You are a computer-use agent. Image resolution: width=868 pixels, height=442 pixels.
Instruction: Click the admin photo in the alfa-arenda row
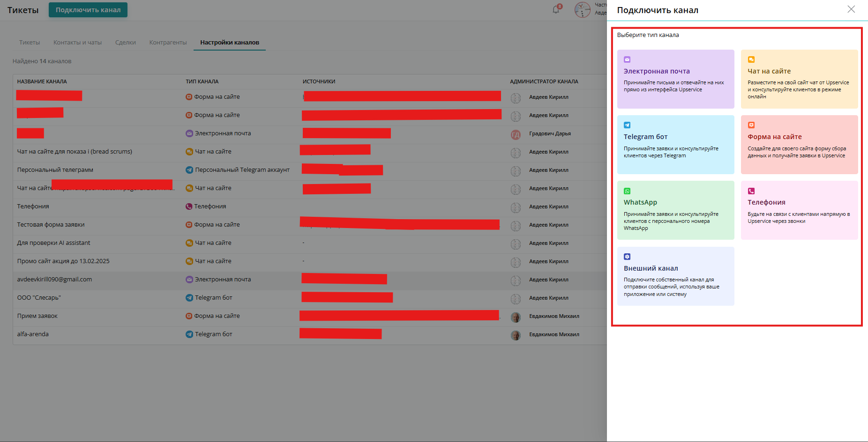pyautogui.click(x=516, y=335)
